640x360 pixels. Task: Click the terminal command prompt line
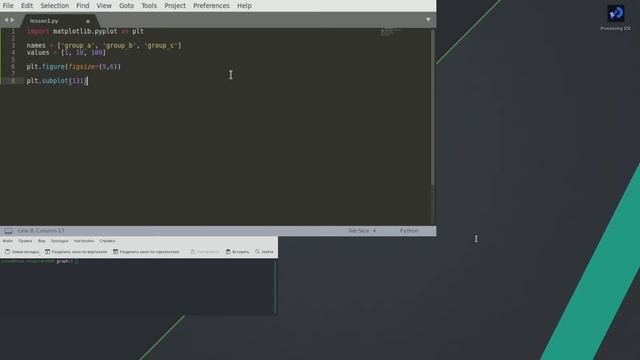(x=40, y=261)
